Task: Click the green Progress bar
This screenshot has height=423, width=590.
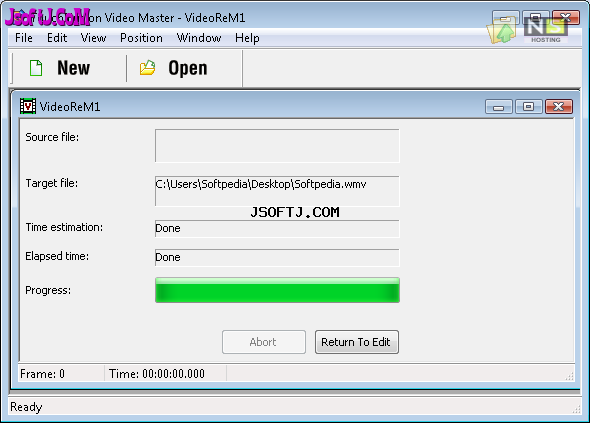Action: click(x=277, y=290)
